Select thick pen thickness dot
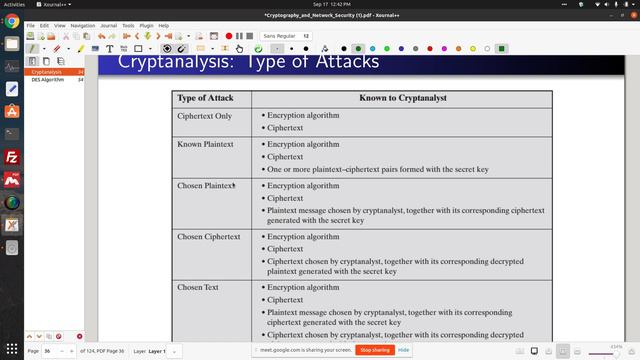640x360 pixels. [306, 49]
